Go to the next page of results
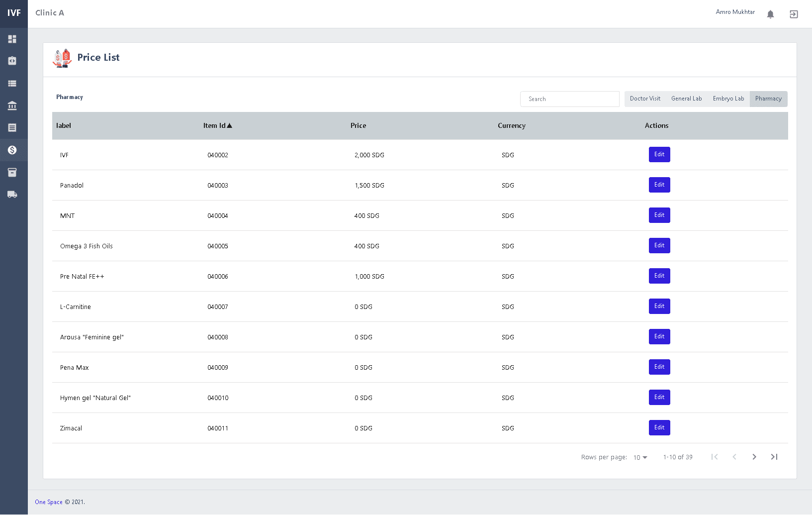 (x=754, y=457)
